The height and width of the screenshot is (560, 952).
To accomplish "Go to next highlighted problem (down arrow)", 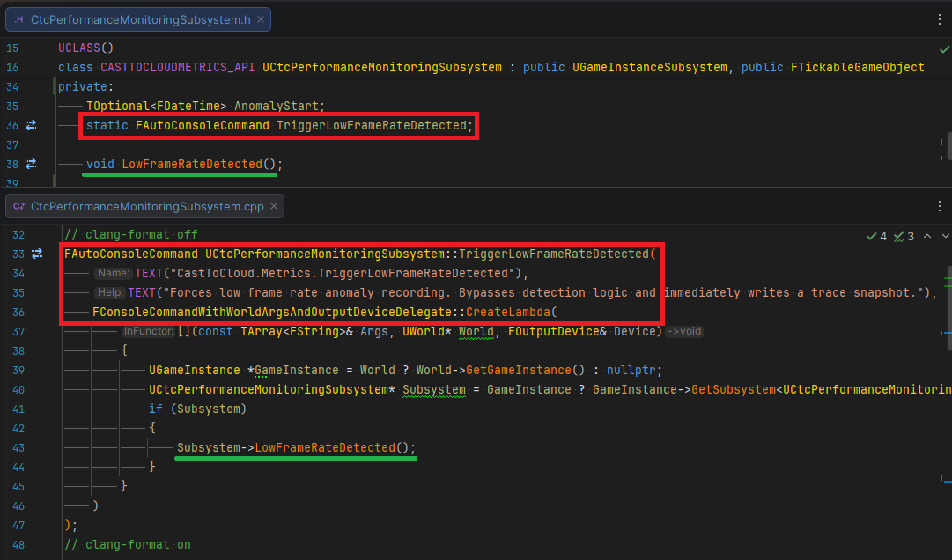I will pyautogui.click(x=945, y=236).
